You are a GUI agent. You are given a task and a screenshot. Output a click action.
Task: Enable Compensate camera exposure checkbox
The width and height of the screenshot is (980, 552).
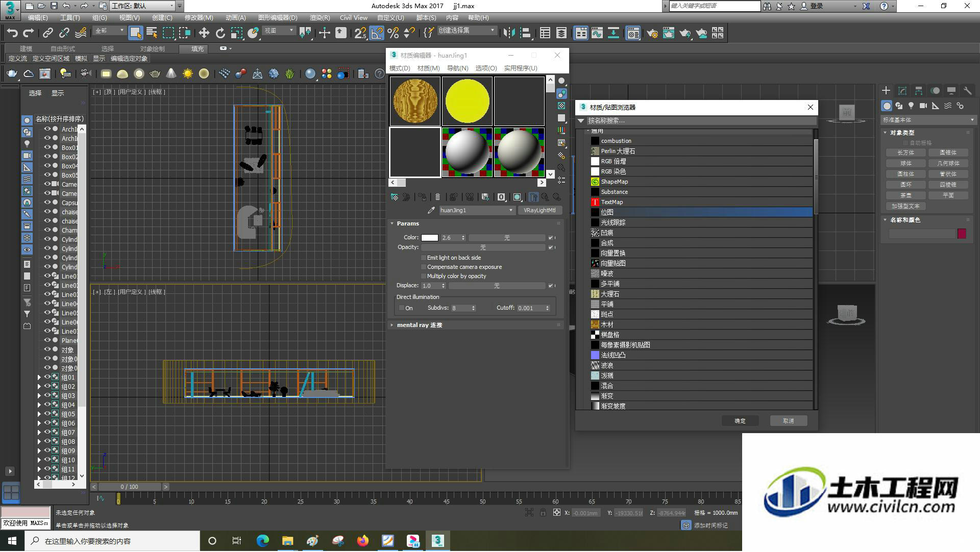coord(424,267)
